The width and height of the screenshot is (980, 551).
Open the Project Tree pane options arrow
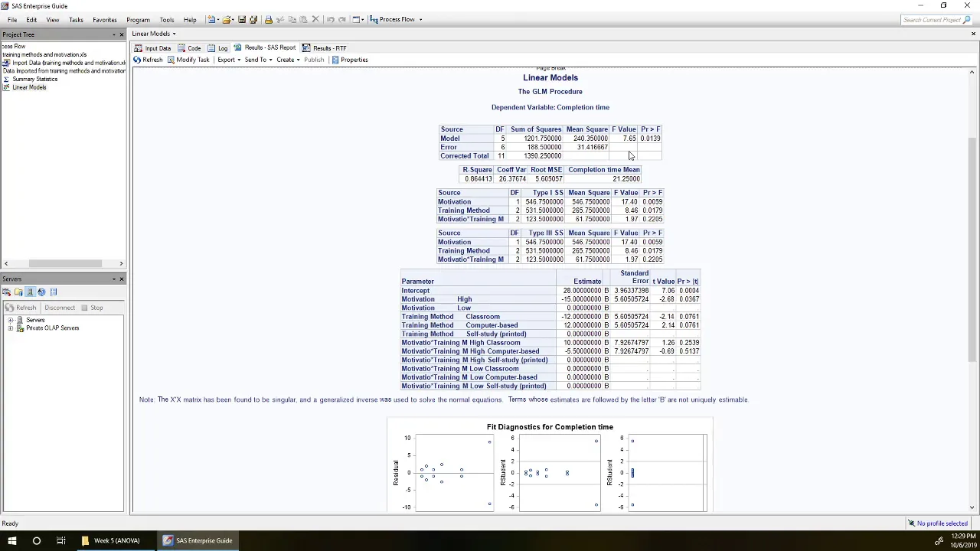point(114,34)
